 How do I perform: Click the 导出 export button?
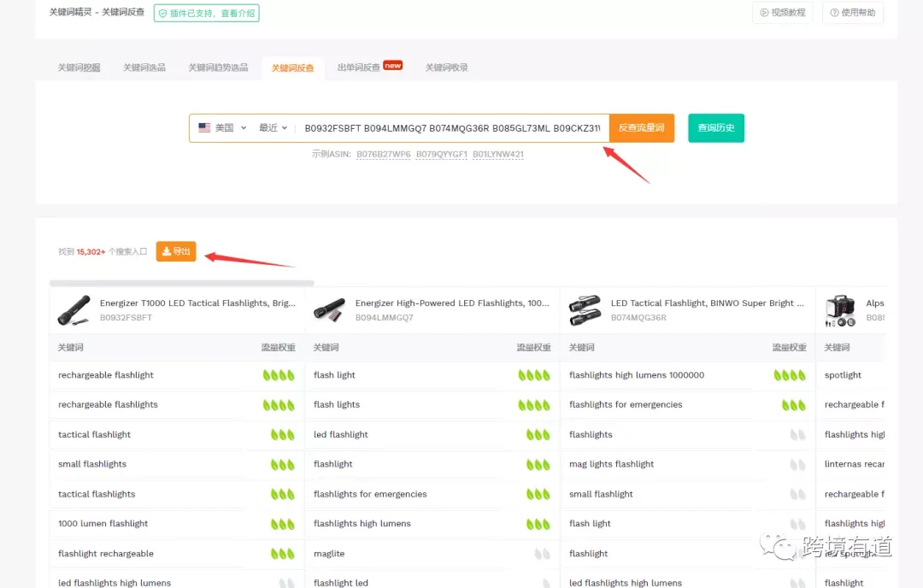[176, 251]
